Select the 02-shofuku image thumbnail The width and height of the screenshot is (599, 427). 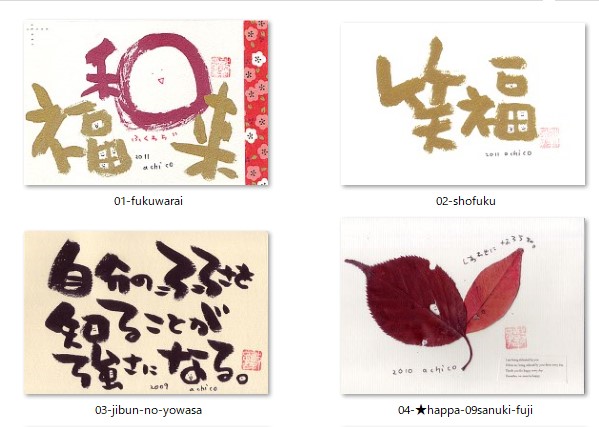(x=463, y=104)
